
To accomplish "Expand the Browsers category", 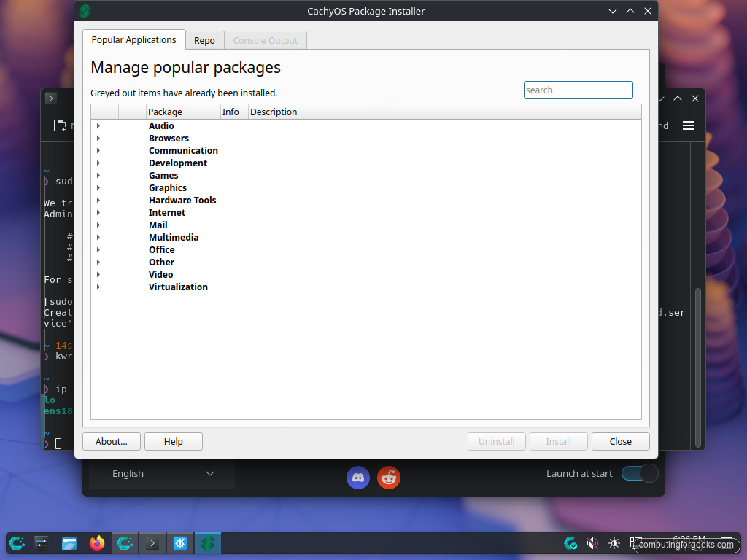I will coord(98,138).
